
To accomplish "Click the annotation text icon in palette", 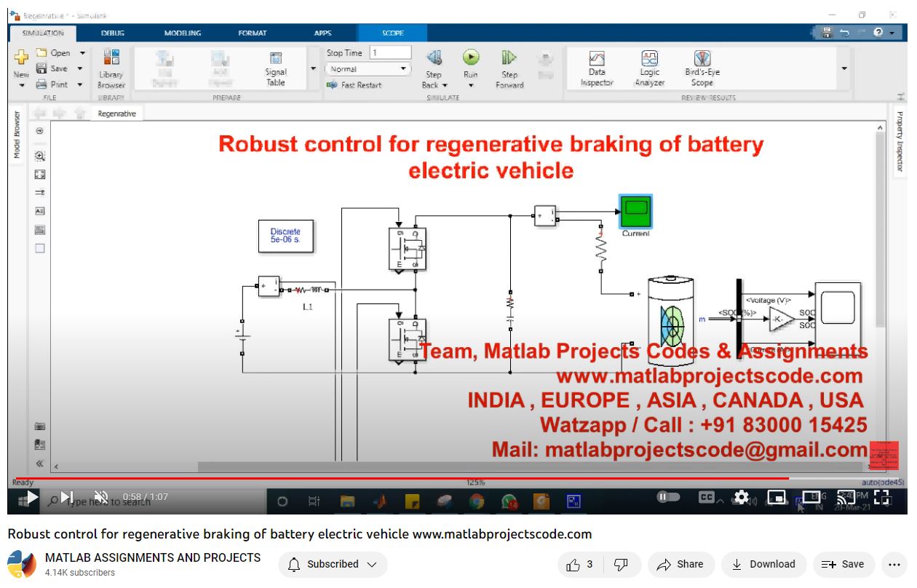I will [x=40, y=211].
